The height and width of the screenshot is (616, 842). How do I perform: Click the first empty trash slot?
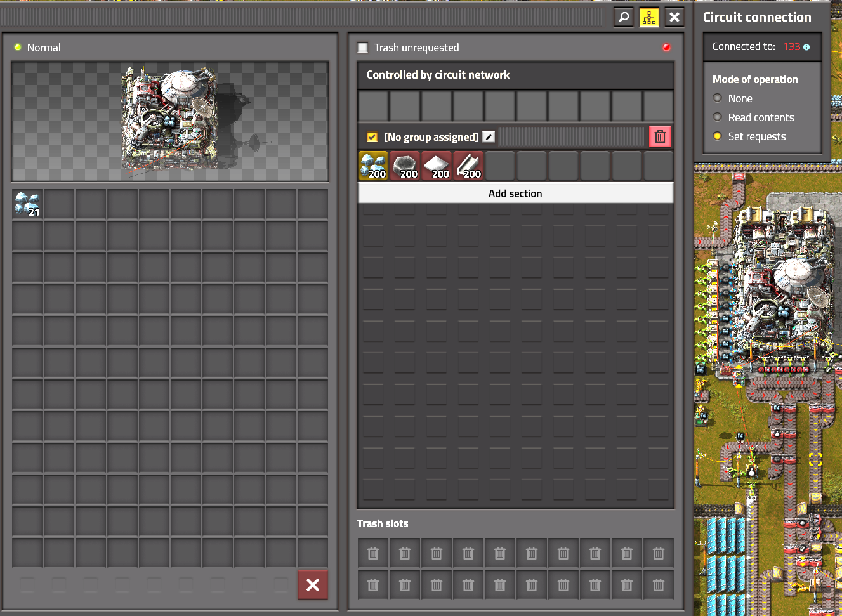(x=373, y=553)
